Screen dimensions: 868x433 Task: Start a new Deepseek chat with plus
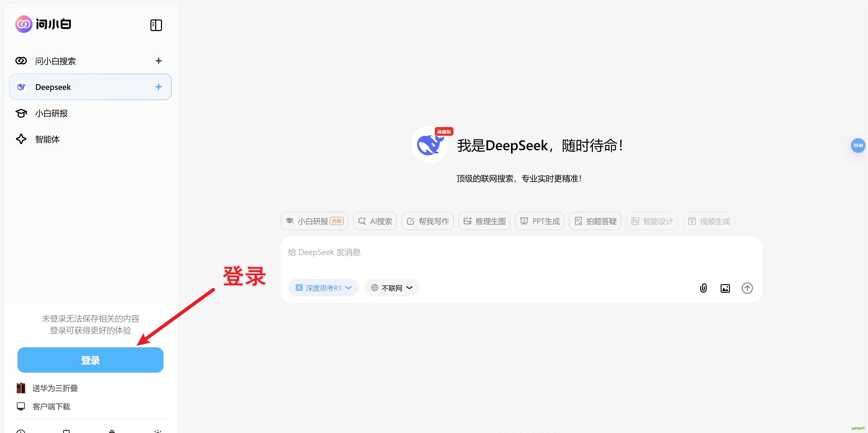pyautogui.click(x=158, y=87)
